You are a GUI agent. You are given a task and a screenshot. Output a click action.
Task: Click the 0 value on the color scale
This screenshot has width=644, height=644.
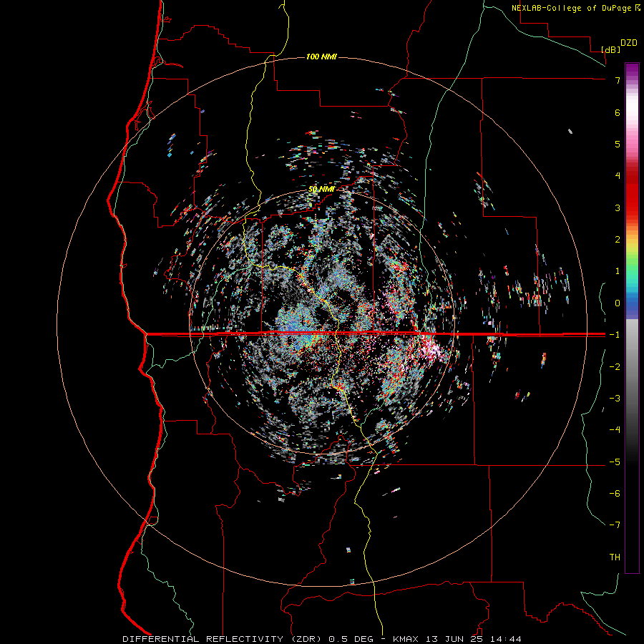[618, 303]
